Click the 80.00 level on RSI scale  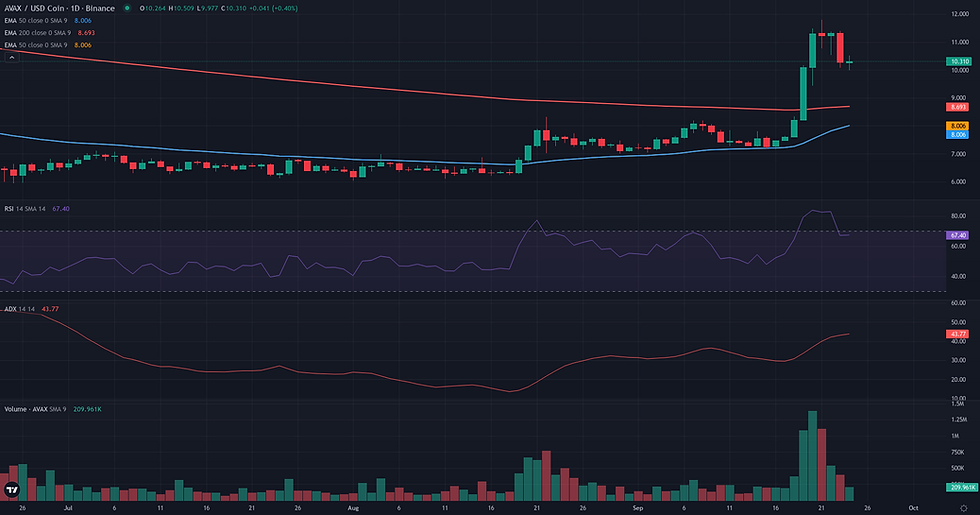[x=958, y=216]
